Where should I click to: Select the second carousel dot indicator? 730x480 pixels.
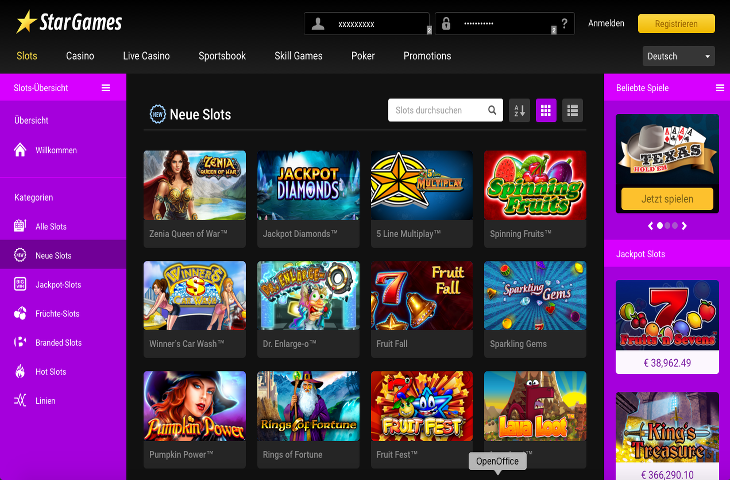pos(668,226)
